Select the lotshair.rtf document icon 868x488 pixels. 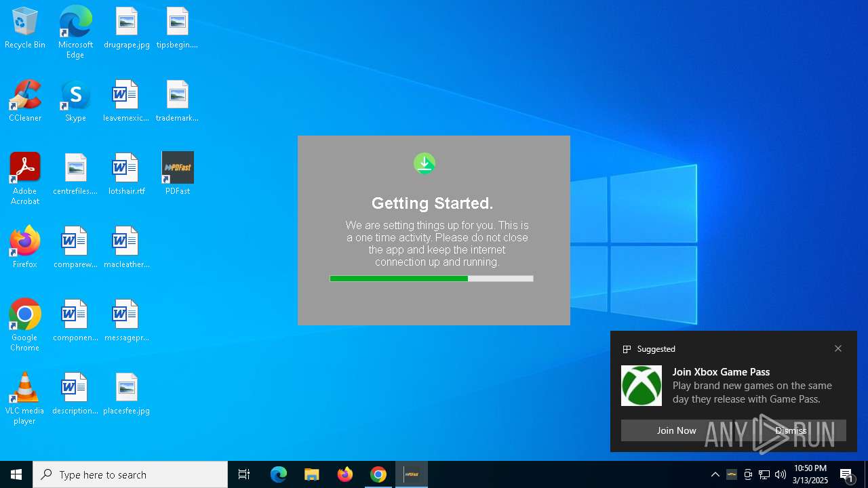point(126,175)
